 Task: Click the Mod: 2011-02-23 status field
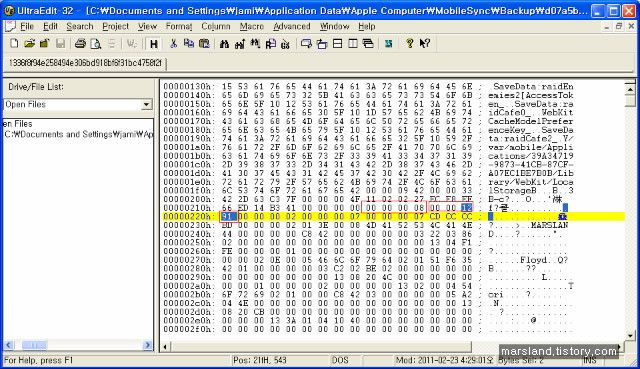(x=444, y=360)
